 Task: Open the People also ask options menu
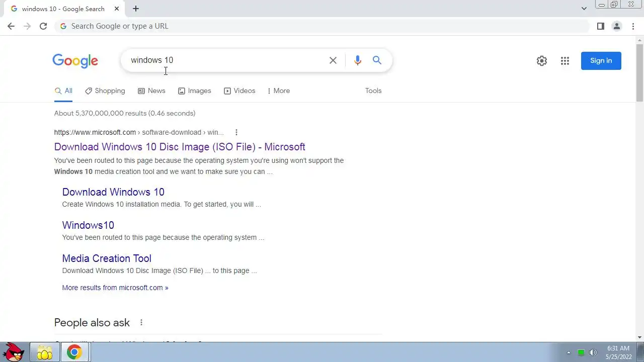[x=141, y=323]
